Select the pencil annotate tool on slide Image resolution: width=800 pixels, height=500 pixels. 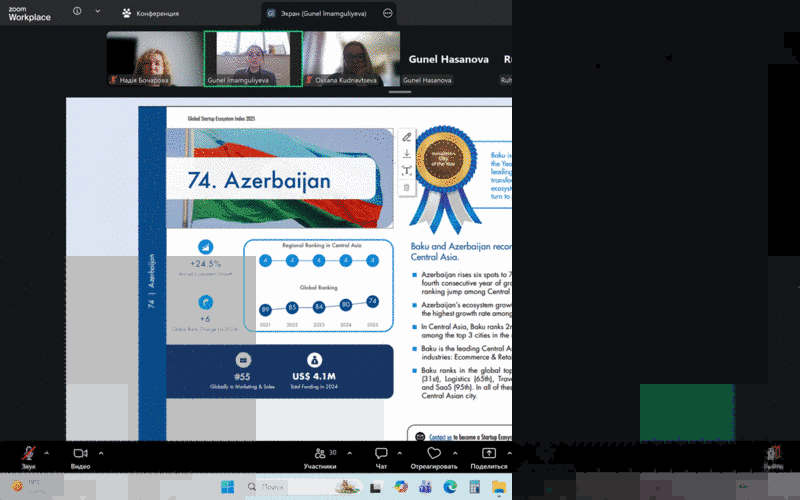[x=407, y=137]
